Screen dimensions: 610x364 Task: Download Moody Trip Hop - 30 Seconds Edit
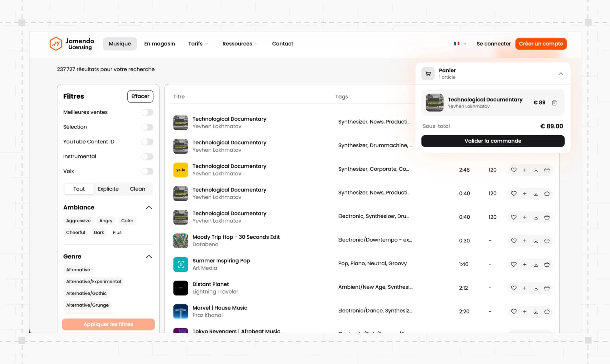click(x=536, y=241)
